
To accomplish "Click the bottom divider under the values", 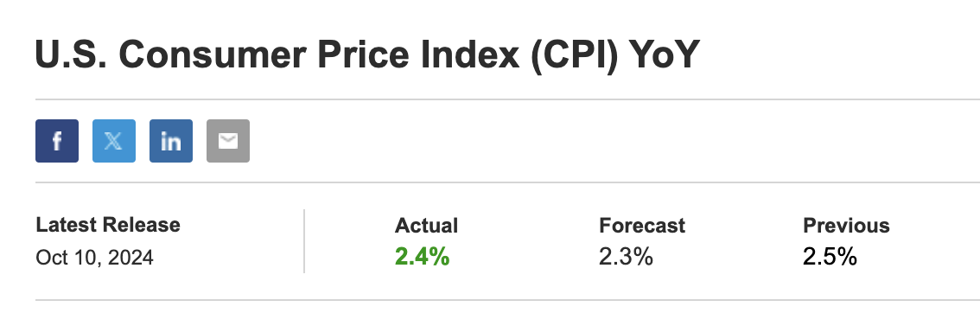I will (x=507, y=300).
